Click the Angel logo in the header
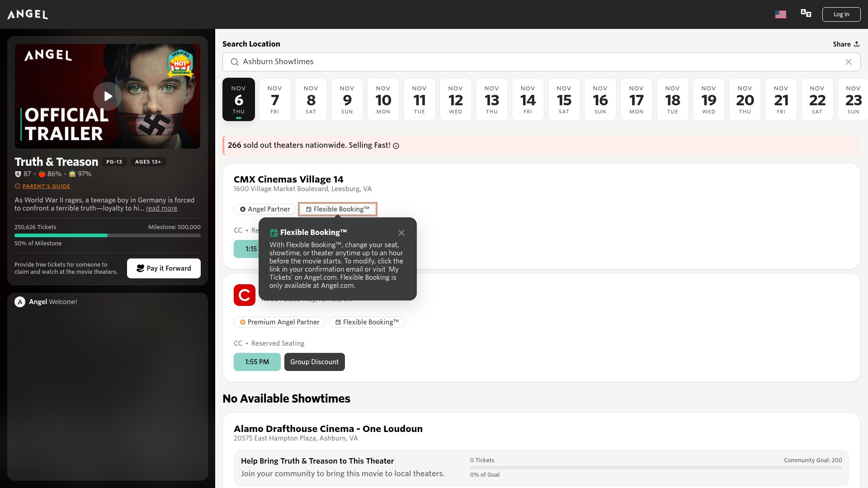The width and height of the screenshot is (868, 488). [28, 14]
